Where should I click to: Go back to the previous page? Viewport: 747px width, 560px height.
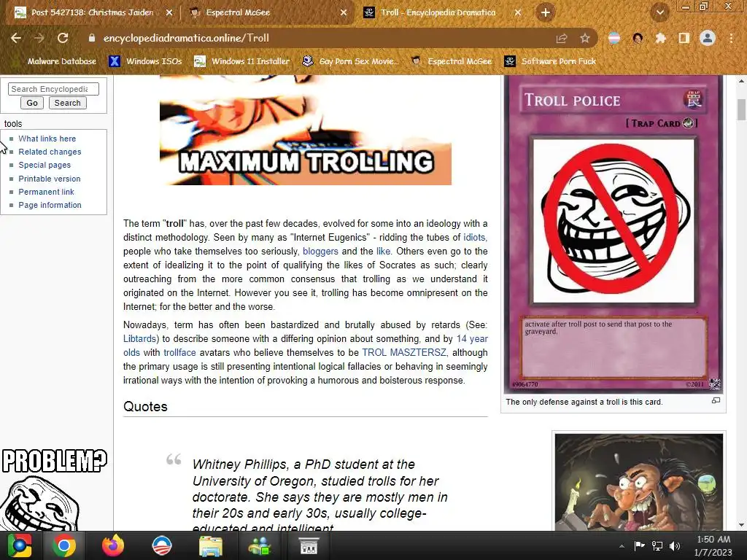coord(16,38)
